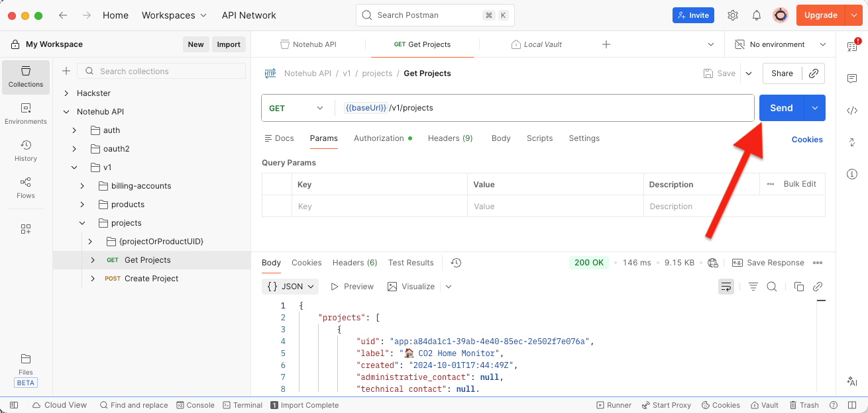Open the Test Results response tab

coord(411,263)
